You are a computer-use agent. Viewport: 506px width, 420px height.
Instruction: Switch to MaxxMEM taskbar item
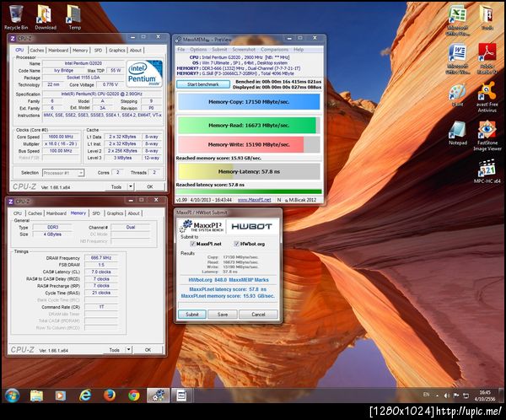click(159, 396)
